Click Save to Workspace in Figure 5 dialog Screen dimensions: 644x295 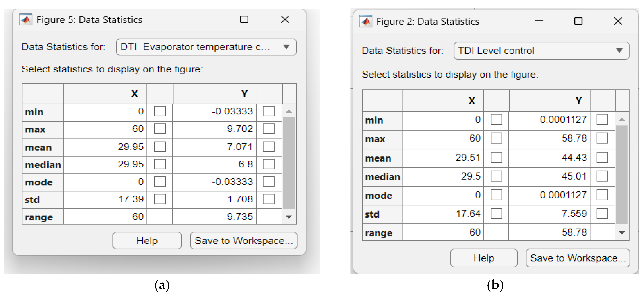pyautogui.click(x=243, y=241)
